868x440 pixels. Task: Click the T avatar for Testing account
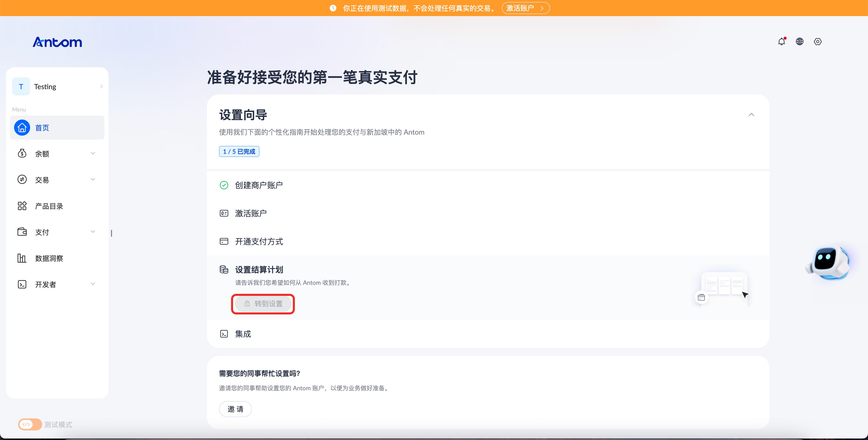click(x=21, y=87)
